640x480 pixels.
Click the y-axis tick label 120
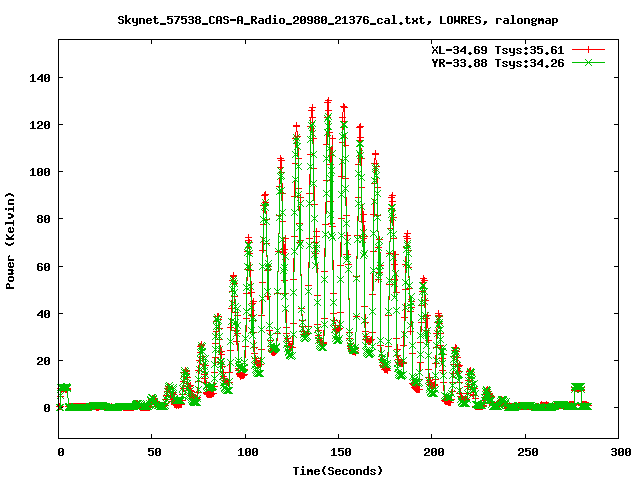pos(40,125)
